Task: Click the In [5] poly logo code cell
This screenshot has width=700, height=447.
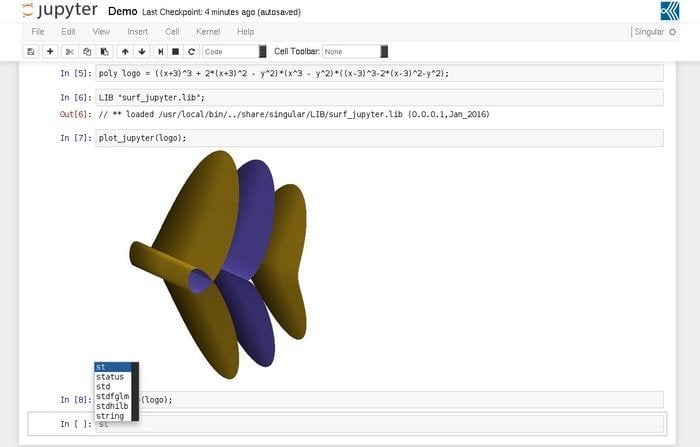Action: 379,73
